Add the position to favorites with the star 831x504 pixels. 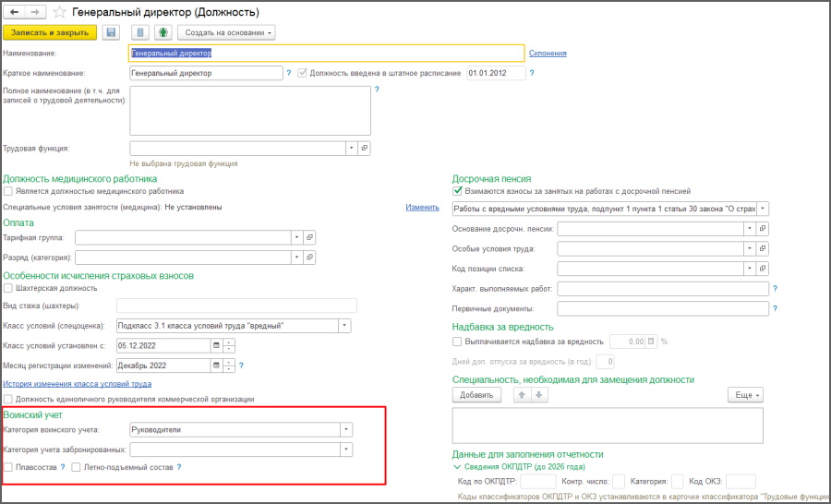(x=60, y=12)
